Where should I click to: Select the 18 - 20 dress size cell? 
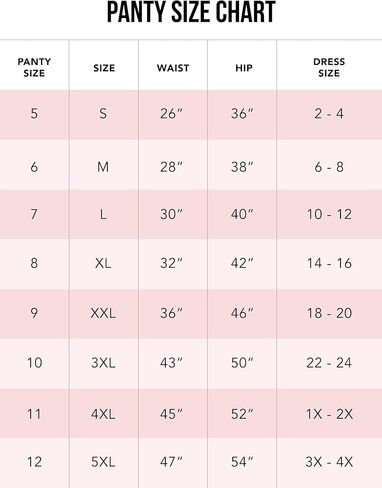[329, 313]
